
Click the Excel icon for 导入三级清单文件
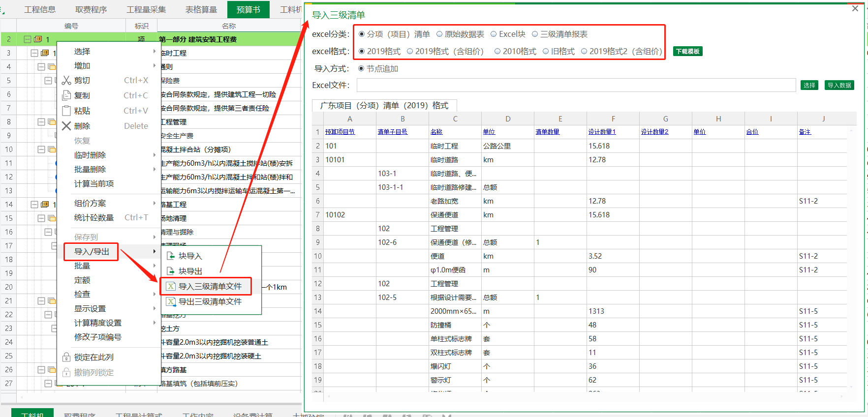171,286
